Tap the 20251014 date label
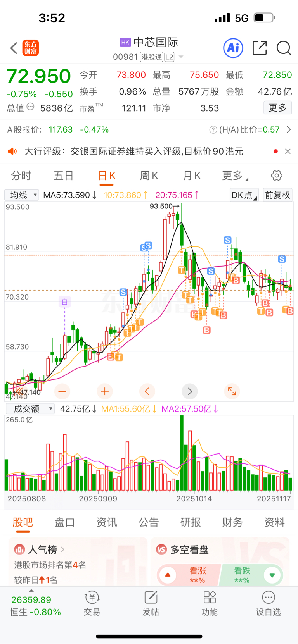298x644 pixels. tap(194, 499)
